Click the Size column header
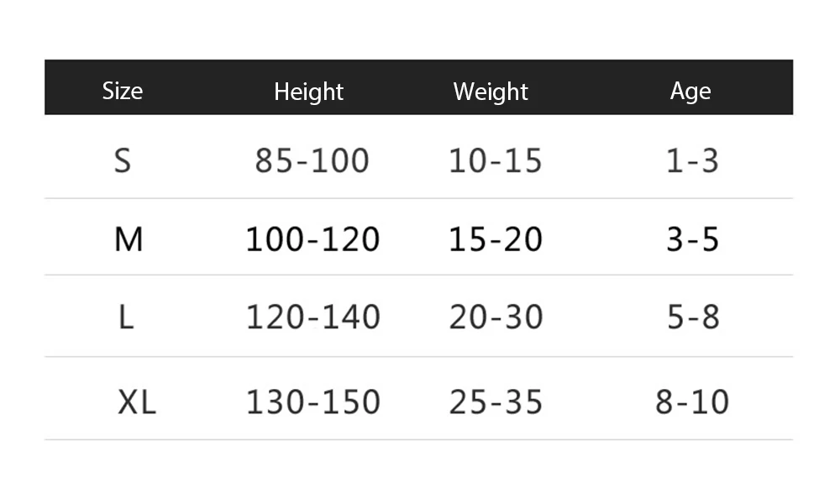The image size is (840, 504). 123,91
